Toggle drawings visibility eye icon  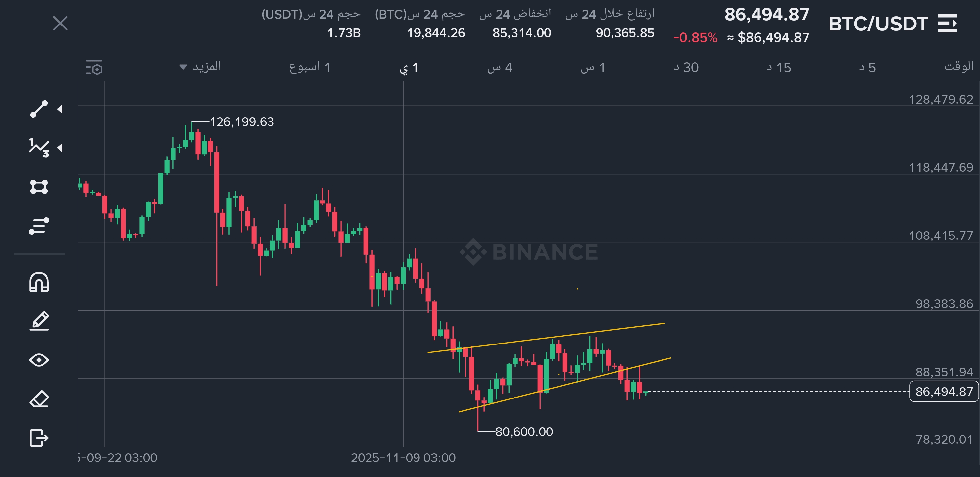[39, 360]
